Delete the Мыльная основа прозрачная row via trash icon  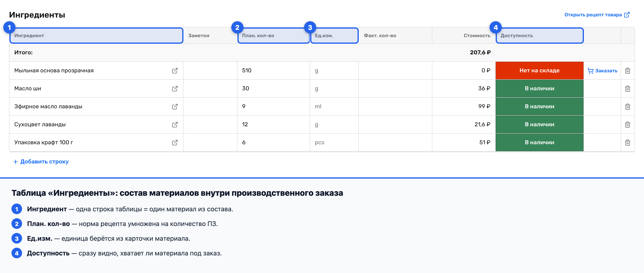coord(627,71)
